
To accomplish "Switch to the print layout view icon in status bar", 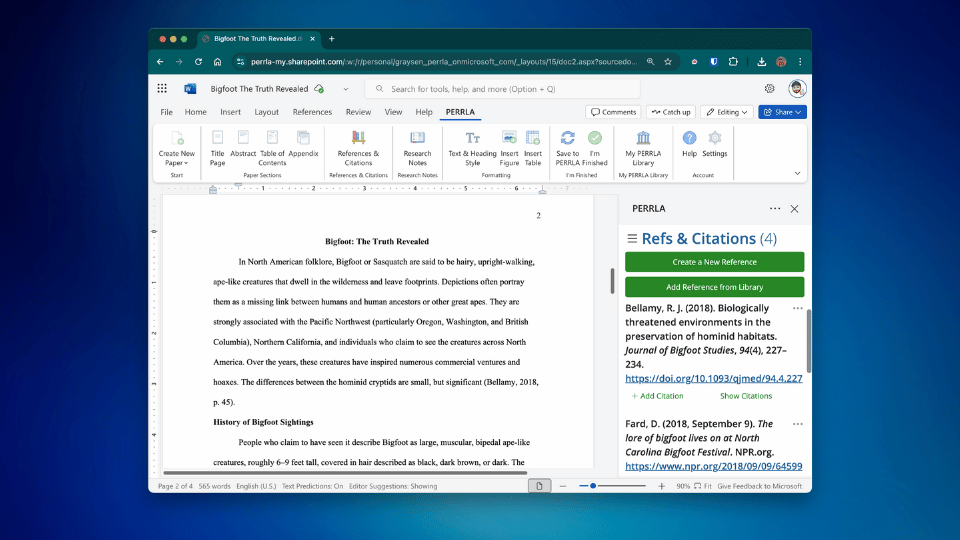I will point(539,486).
